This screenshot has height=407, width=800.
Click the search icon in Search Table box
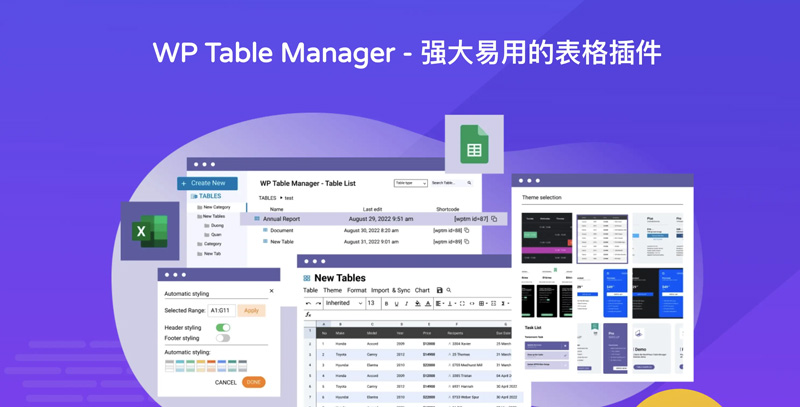click(x=469, y=183)
